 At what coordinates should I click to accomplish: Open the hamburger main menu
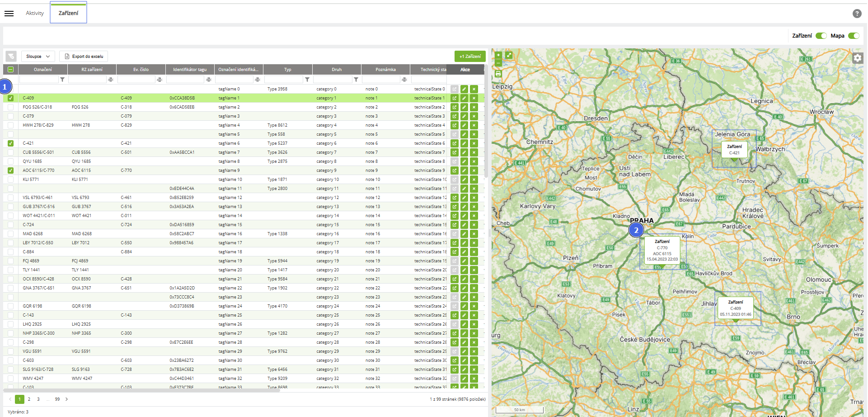[9, 14]
